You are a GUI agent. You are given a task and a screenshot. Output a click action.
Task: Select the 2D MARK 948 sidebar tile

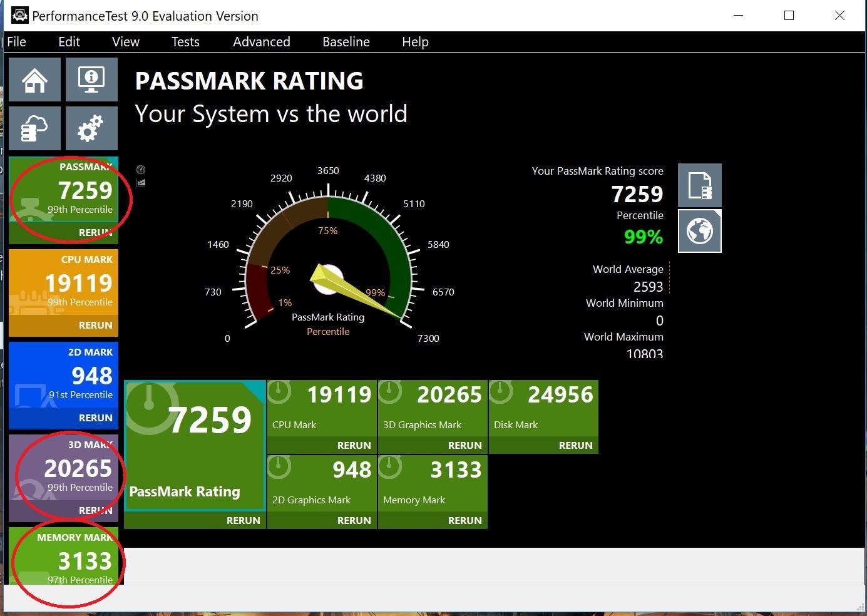[63, 376]
